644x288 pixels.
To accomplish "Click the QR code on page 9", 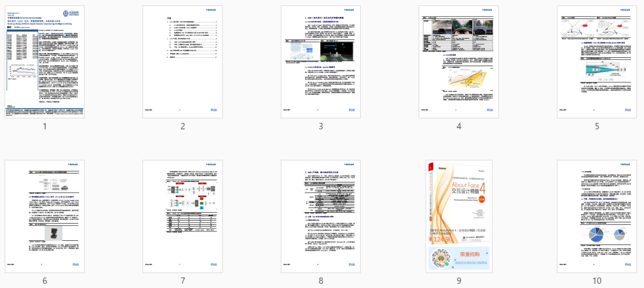I will click(x=442, y=258).
